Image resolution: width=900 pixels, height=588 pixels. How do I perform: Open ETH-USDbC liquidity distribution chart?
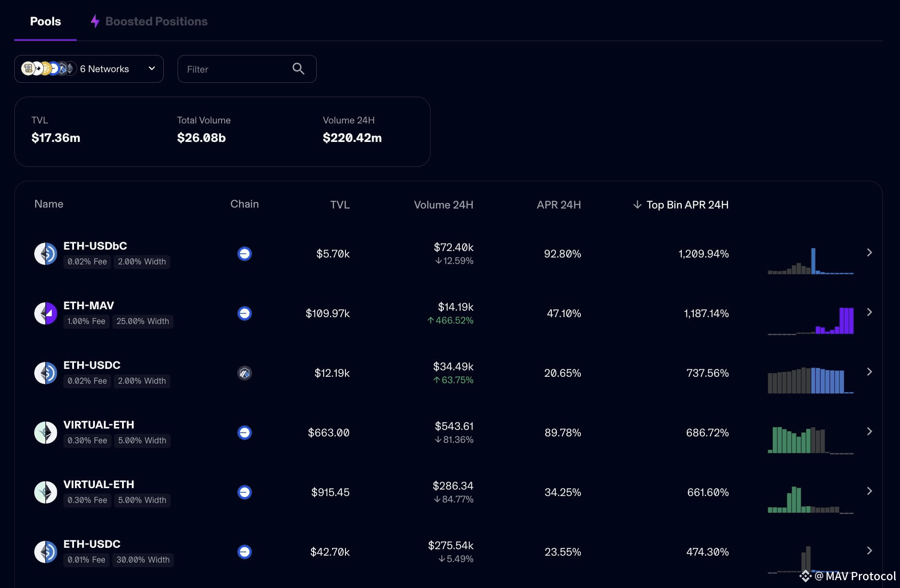point(810,261)
